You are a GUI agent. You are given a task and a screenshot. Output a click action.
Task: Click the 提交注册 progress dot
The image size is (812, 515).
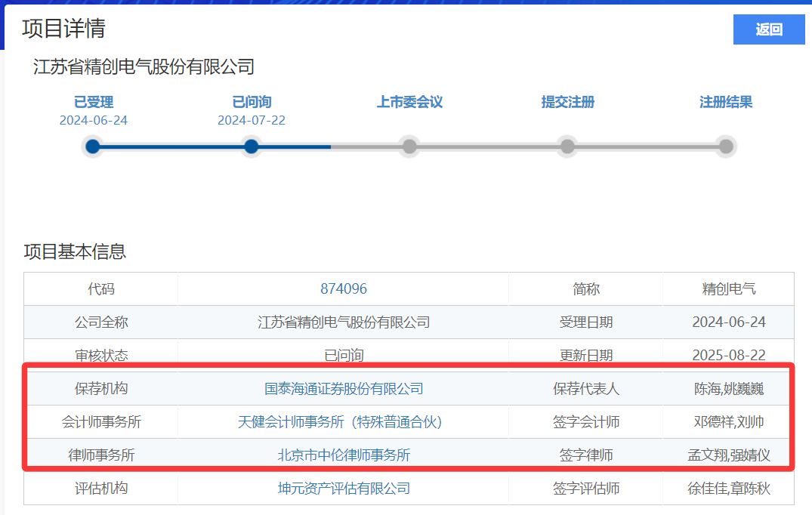pos(567,146)
